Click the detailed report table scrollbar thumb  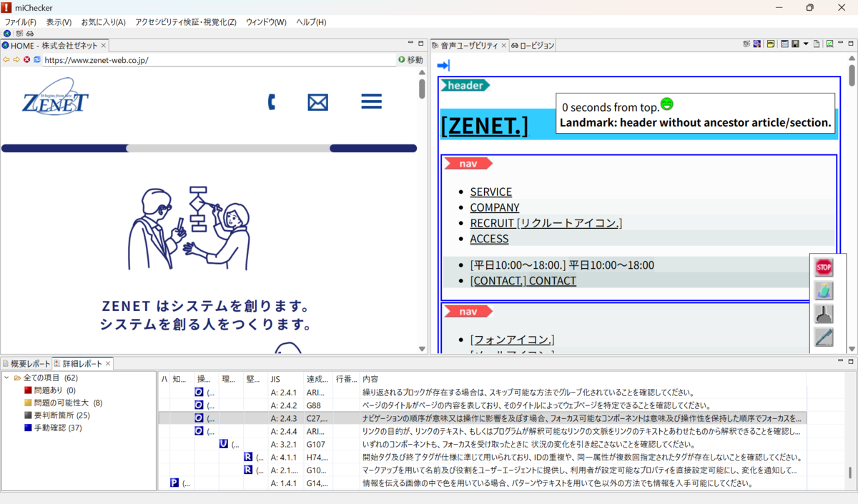[x=849, y=472]
